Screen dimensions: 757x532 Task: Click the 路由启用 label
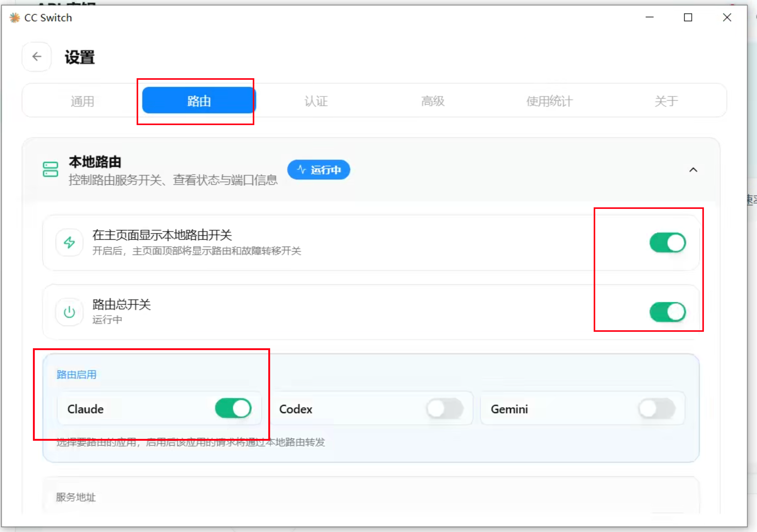pyautogui.click(x=76, y=374)
